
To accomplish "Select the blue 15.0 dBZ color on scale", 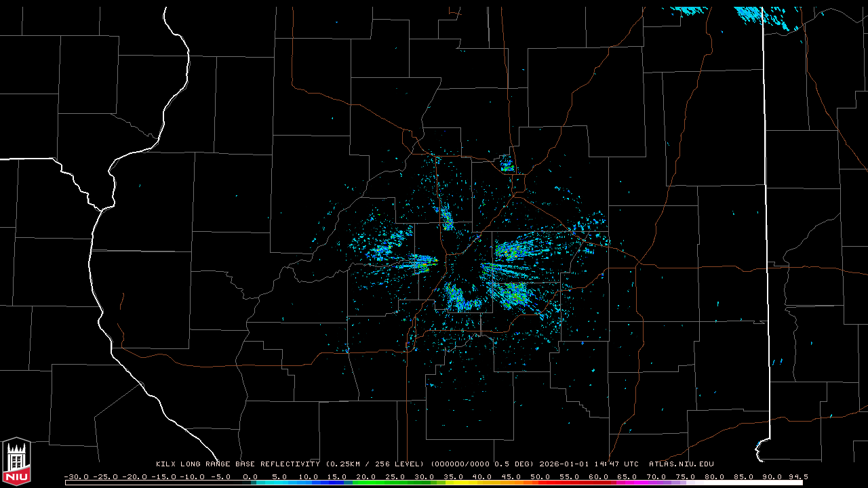I will (338, 483).
